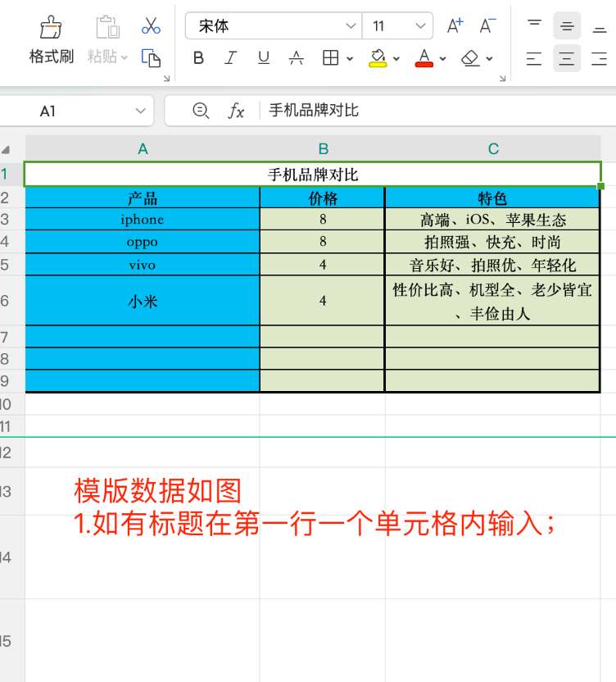Viewport: 616px width, 682px height.
Task: Select column C header
Action: [x=493, y=148]
